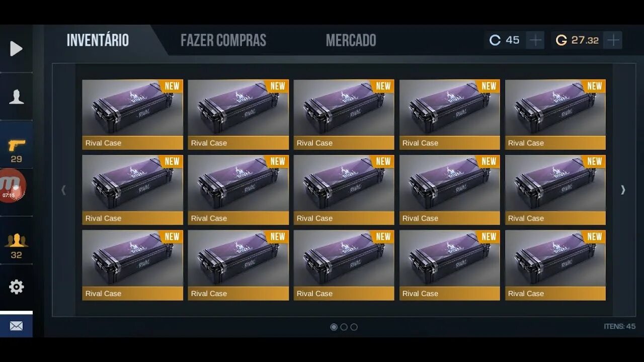Open the player profile silhouette icon
This screenshot has width=644, height=362.
point(16,97)
